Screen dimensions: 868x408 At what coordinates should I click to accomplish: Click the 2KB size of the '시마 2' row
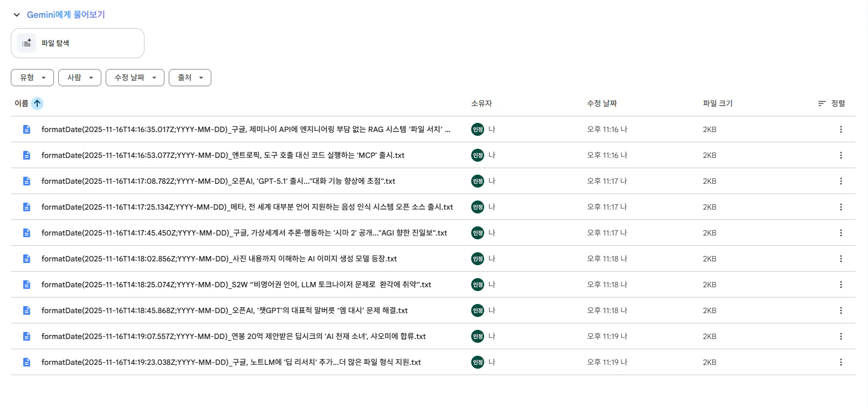point(709,233)
